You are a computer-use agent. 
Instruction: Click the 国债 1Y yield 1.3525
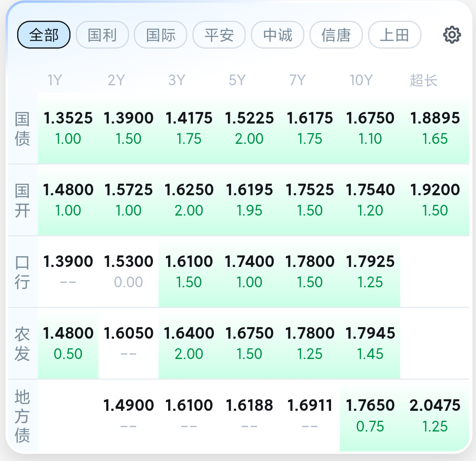(68, 129)
